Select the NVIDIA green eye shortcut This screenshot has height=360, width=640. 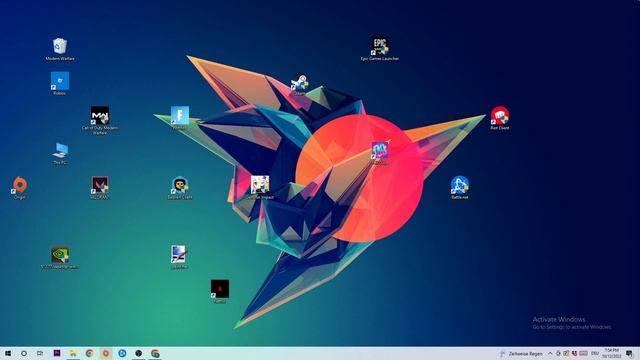tap(60, 257)
